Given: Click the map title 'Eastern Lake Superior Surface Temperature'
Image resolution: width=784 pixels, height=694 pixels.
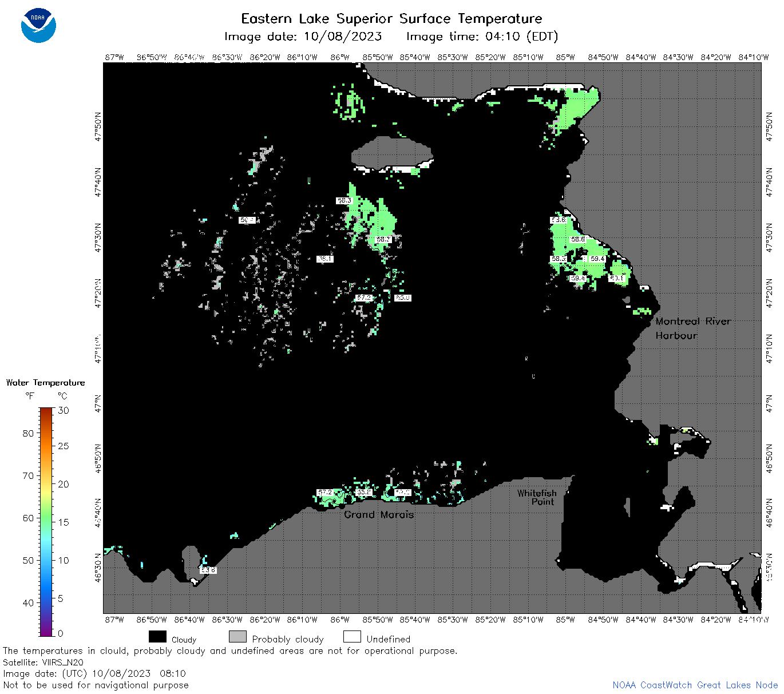Looking at the screenshot, I should (x=391, y=19).
